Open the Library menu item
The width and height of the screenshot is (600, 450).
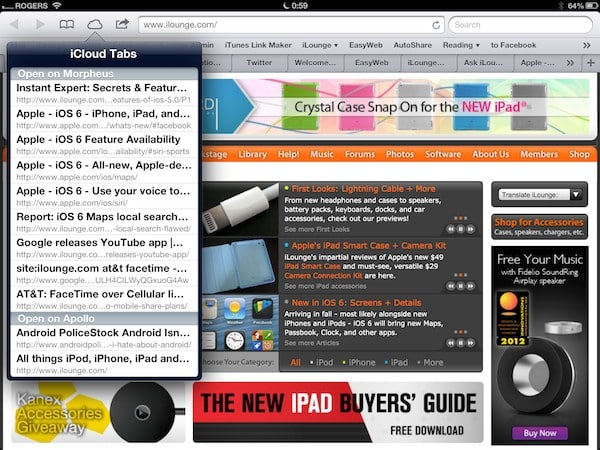(x=252, y=154)
